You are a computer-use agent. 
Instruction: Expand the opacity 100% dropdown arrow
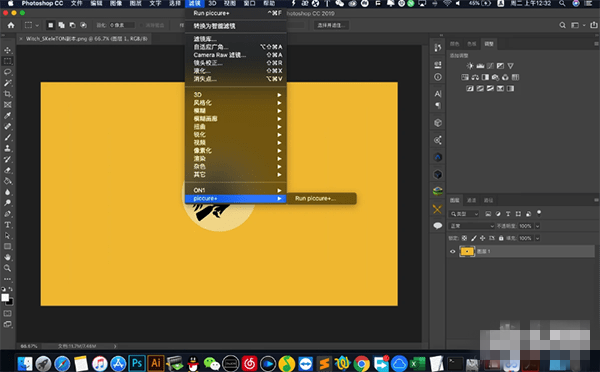pos(537,226)
